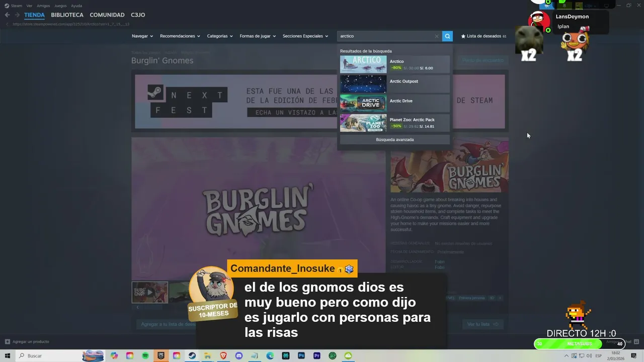
Task: Select the Planet Zoo: Arctic Pack result
Action: 394,123
